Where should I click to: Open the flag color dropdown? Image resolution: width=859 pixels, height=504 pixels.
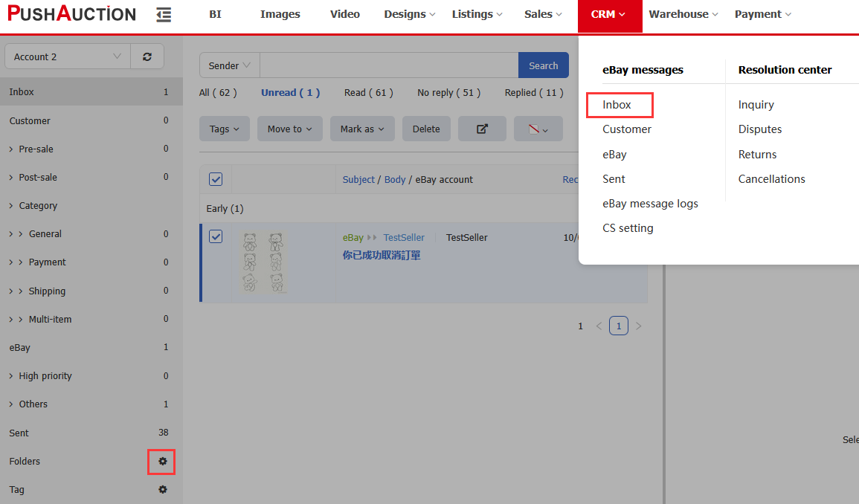(538, 129)
